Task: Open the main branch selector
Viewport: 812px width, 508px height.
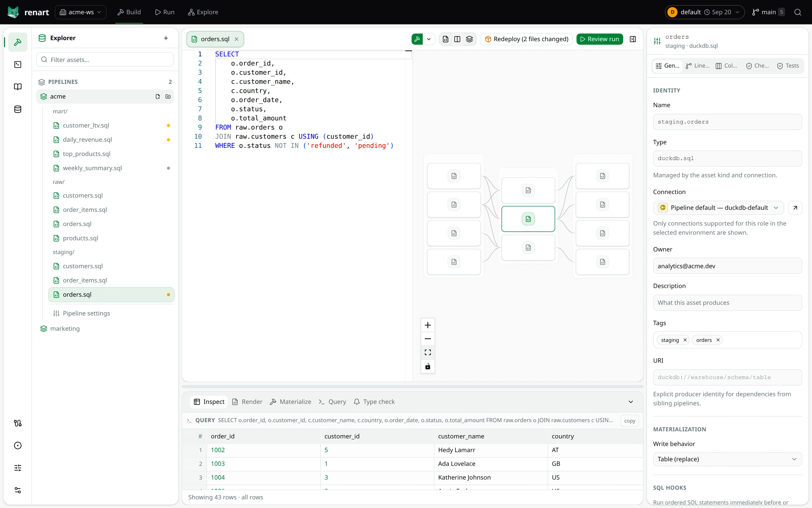Action: tap(768, 12)
